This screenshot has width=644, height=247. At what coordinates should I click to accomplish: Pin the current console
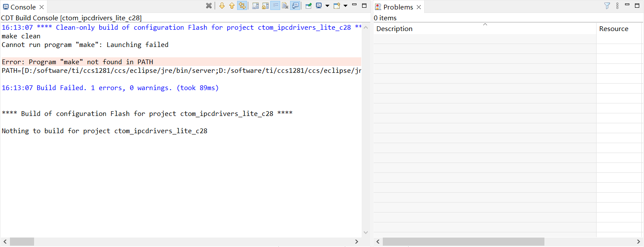point(309,6)
